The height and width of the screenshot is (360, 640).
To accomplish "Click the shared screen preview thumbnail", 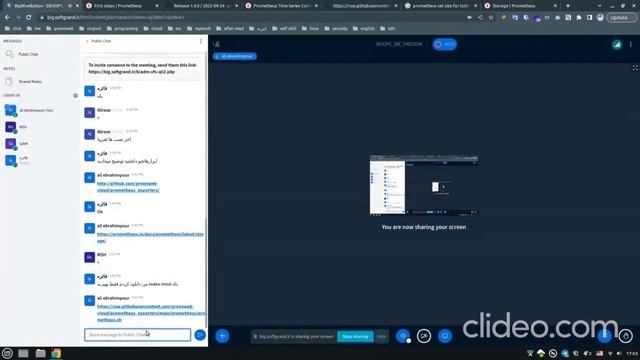I will coord(424,185).
